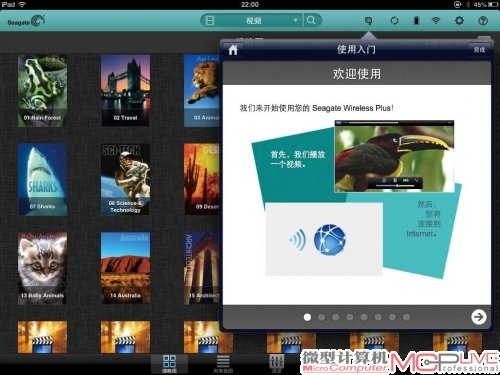
Task: Switch to thumbnail grid view tab
Action: tap(169, 364)
